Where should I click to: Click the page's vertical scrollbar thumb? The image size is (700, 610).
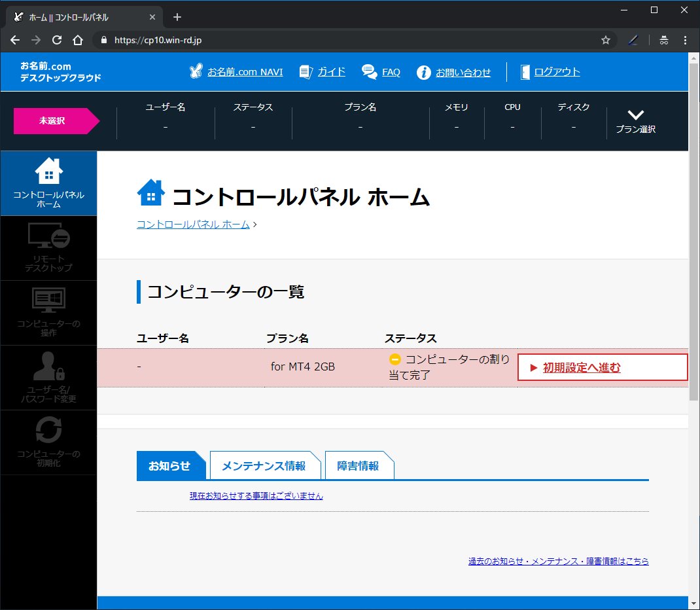point(693,232)
